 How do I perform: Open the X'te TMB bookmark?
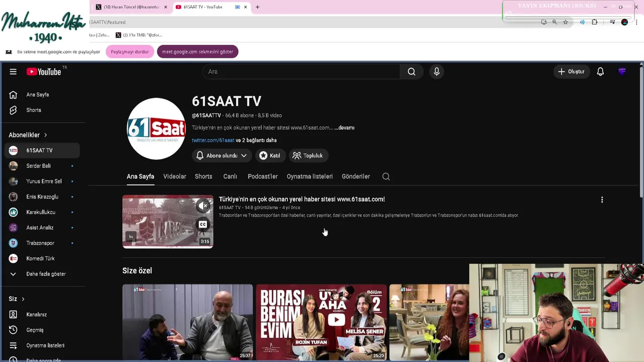(139, 35)
